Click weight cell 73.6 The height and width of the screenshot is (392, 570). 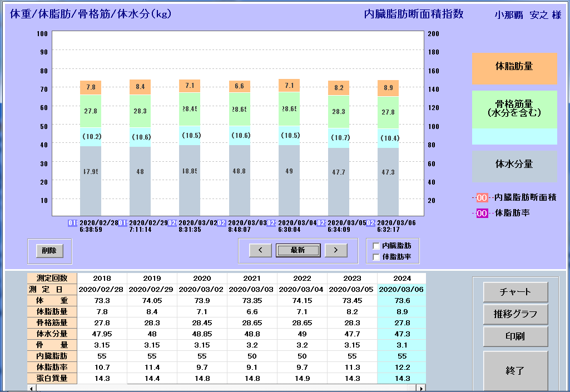[x=402, y=301]
